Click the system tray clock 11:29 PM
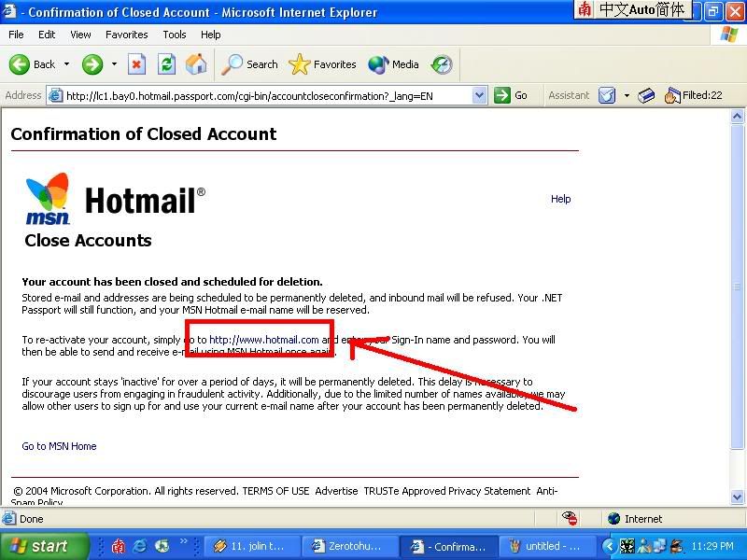Image resolution: width=747 pixels, height=560 pixels. coord(712,546)
